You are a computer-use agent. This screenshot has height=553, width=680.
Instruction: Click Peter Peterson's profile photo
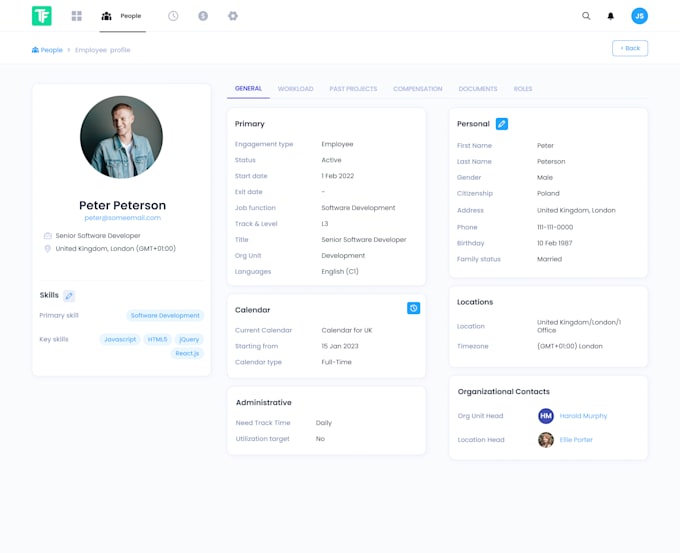tap(121, 137)
